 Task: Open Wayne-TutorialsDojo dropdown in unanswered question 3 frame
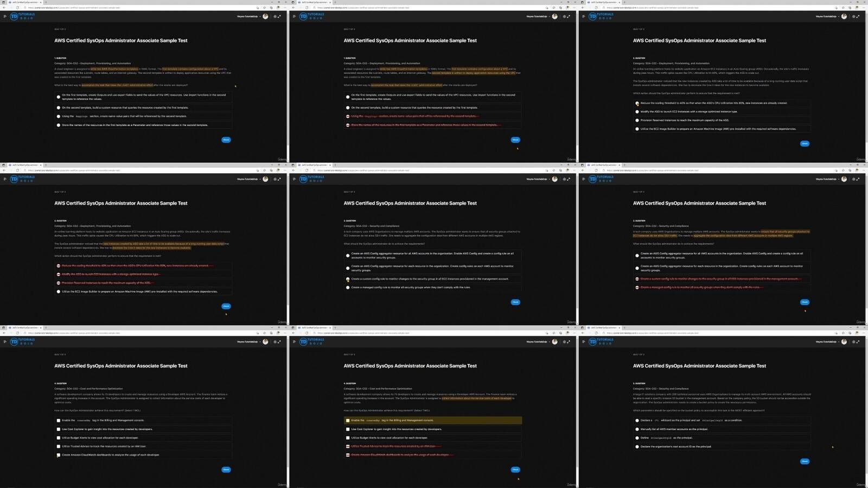click(538, 179)
